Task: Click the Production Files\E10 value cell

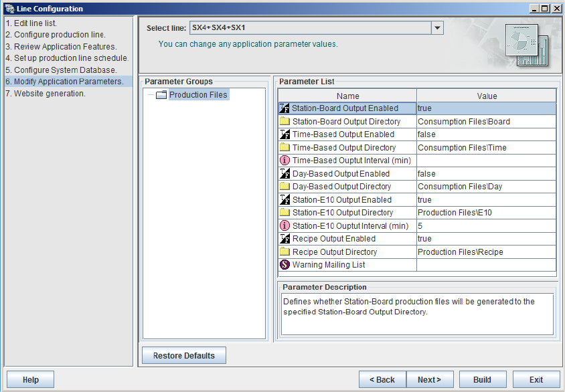Action: (x=486, y=212)
